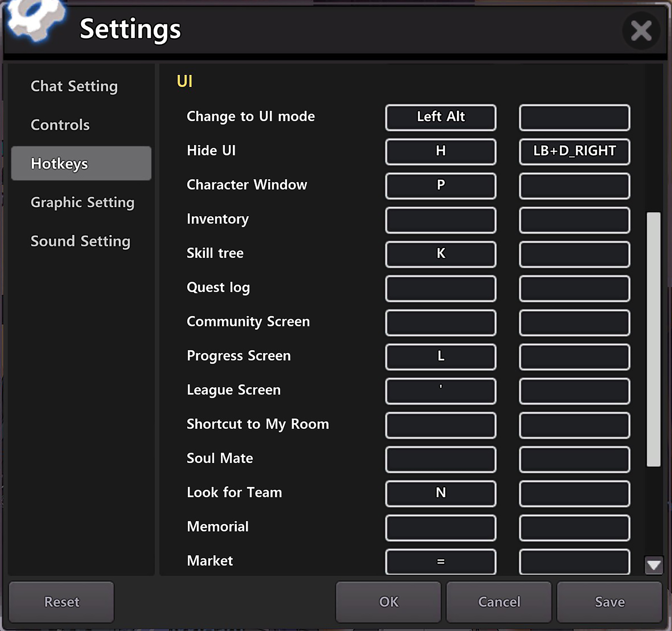The height and width of the screenshot is (631, 672).
Task: Set the Quest log secondary key field
Action: [574, 288]
